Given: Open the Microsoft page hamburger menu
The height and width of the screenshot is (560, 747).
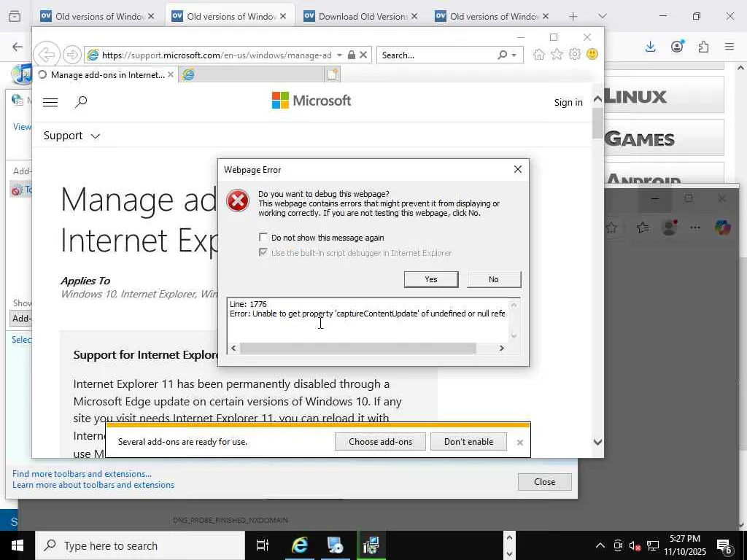Looking at the screenshot, I should [x=50, y=102].
